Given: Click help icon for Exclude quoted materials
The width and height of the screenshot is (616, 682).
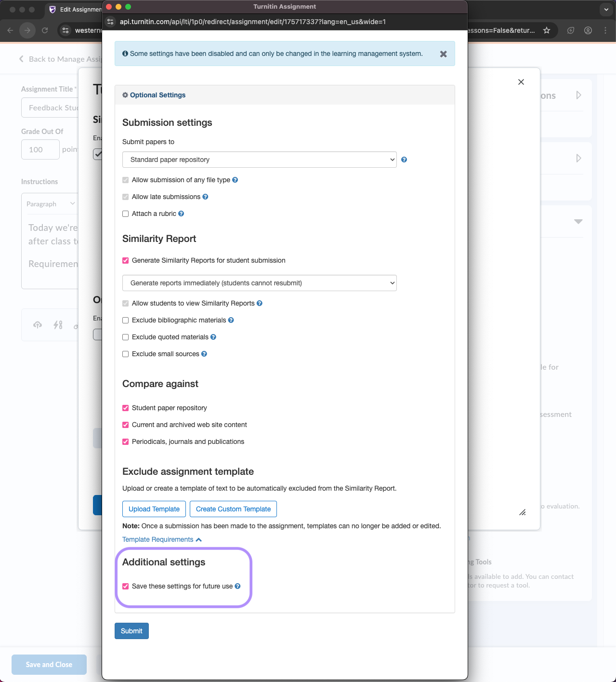Looking at the screenshot, I should click(213, 337).
